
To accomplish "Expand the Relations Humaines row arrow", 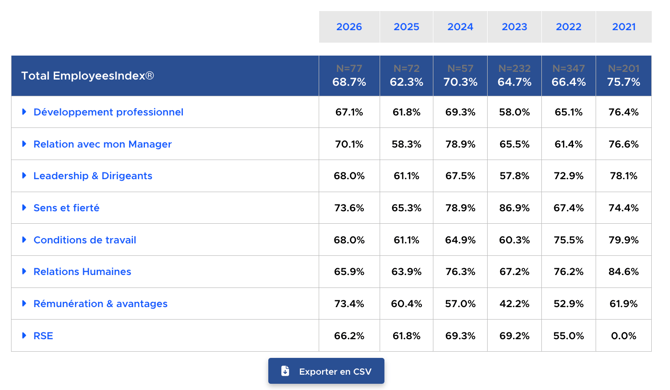I will coord(24,271).
